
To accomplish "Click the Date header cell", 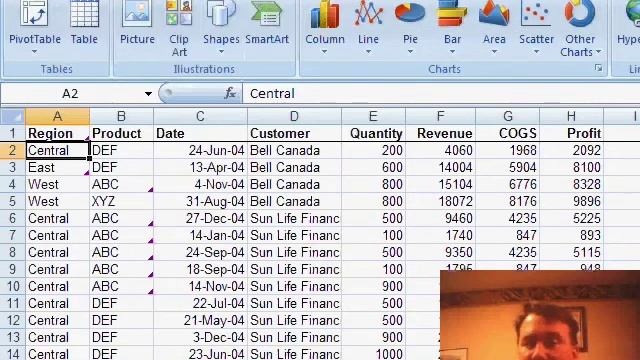I will pos(200,133).
